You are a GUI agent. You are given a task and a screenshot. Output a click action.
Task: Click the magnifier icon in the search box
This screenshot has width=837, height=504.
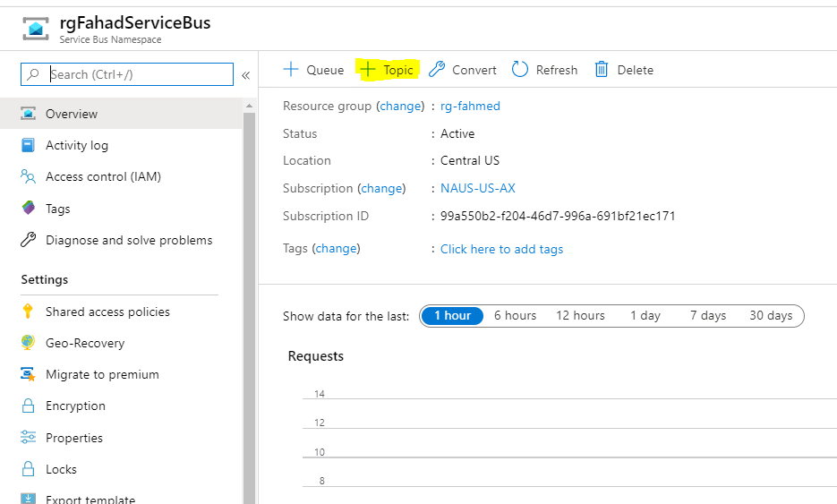click(x=34, y=73)
